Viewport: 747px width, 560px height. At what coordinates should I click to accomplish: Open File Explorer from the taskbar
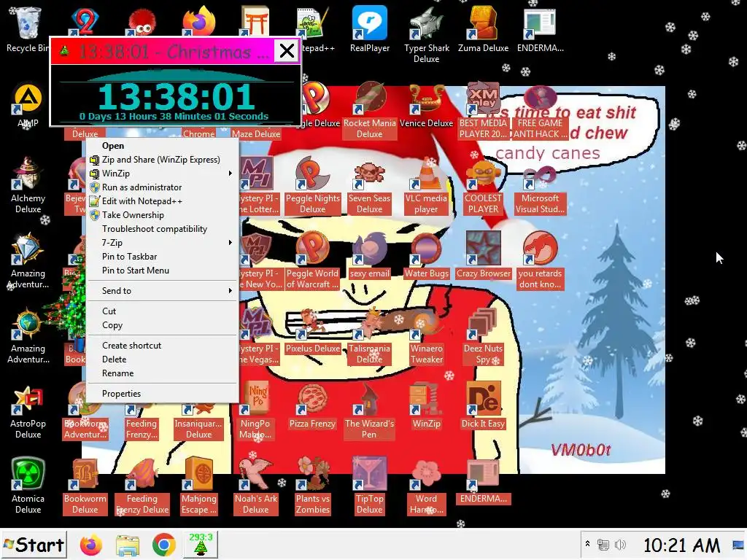pyautogui.click(x=127, y=545)
